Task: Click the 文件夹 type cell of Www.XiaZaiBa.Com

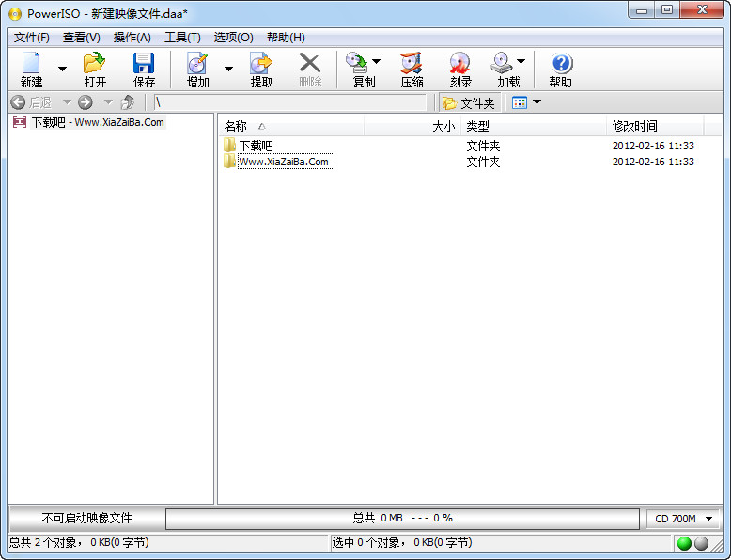Action: point(484,162)
